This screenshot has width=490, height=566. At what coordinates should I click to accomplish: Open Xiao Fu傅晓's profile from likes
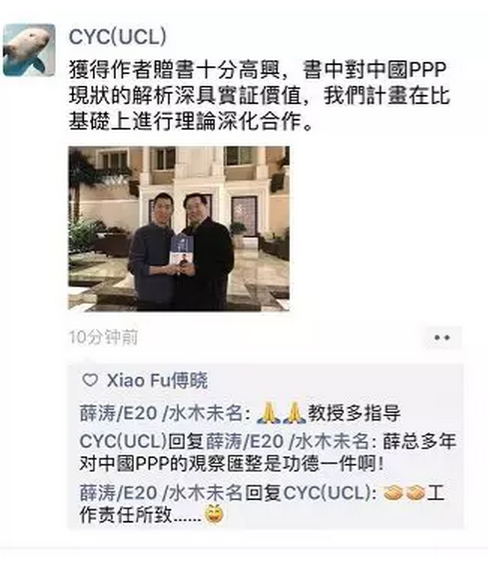point(157,381)
